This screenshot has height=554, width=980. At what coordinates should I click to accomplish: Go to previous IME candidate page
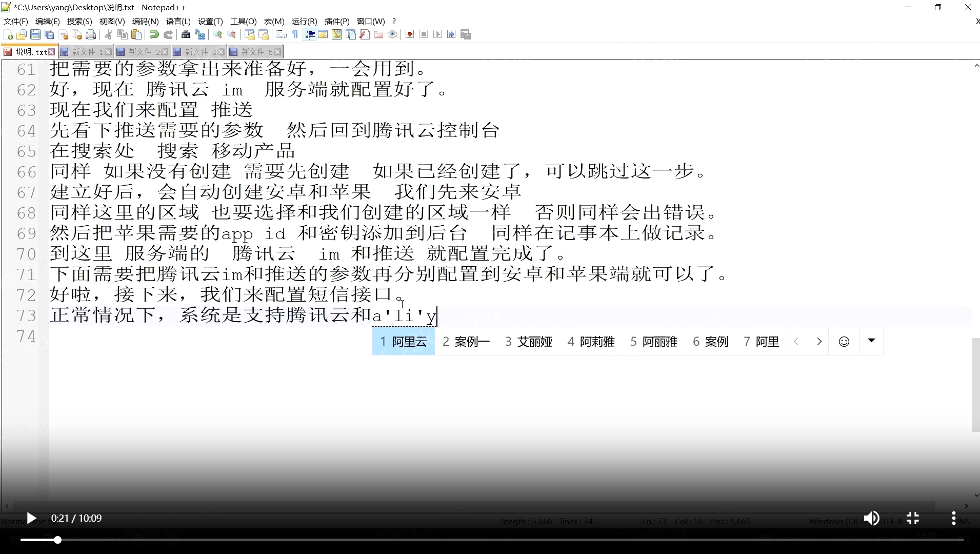click(x=796, y=342)
